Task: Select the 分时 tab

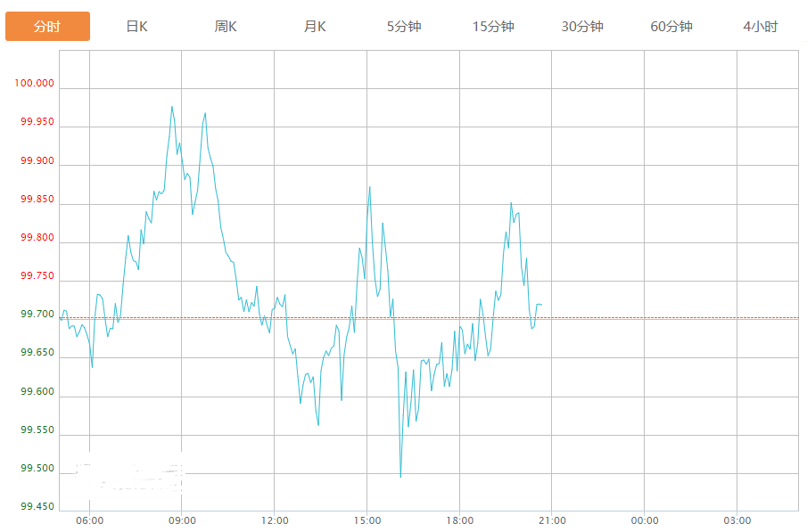Action: 47,27
